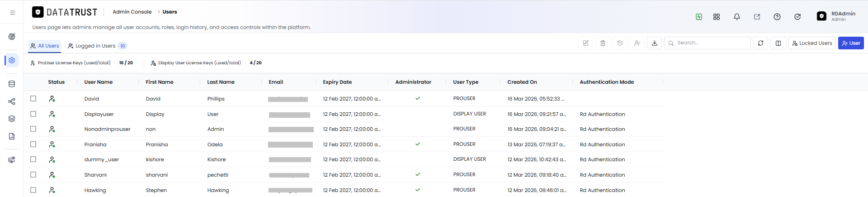Click the user check toolbar icon
This screenshot has width=868, height=197.
click(x=637, y=43)
